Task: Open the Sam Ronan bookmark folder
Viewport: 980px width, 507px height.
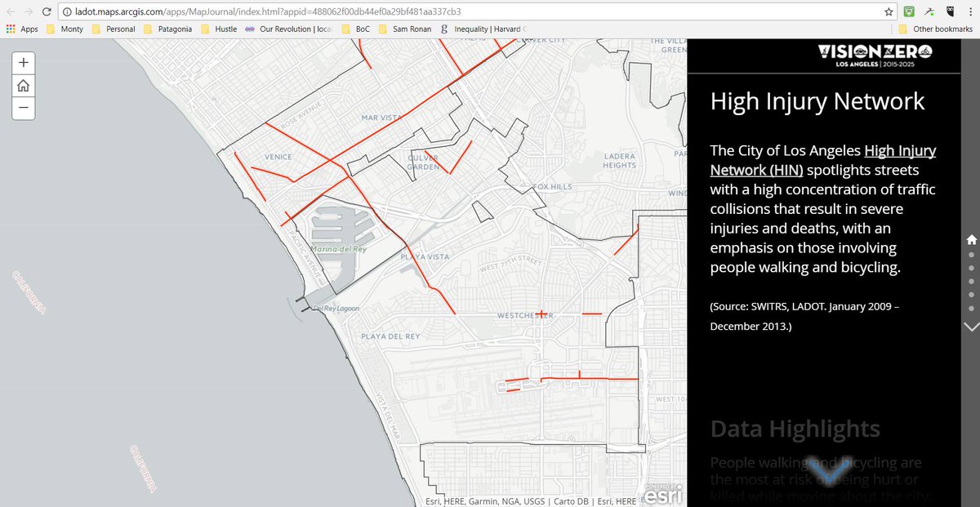Action: (x=404, y=29)
